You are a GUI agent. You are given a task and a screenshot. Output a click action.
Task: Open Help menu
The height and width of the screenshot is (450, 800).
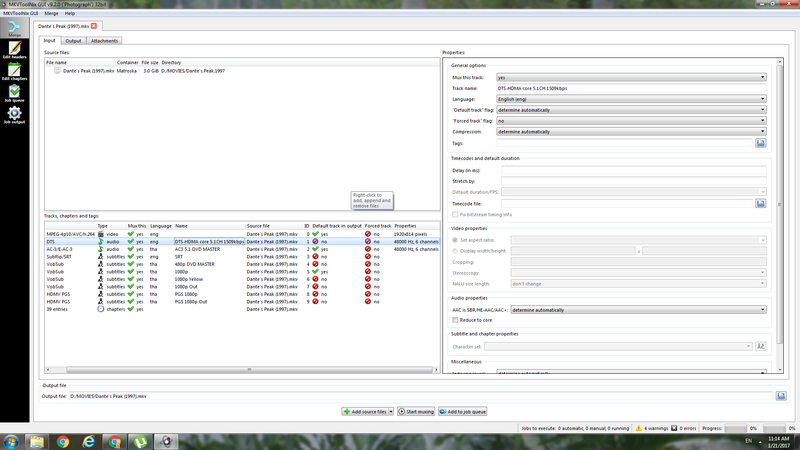pyautogui.click(x=69, y=13)
